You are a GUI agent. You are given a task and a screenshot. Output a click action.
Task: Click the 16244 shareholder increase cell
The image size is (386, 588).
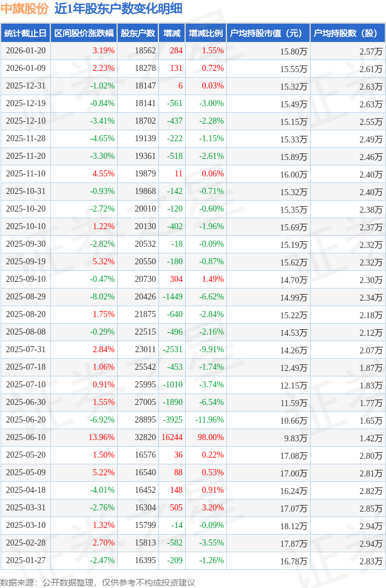click(172, 438)
